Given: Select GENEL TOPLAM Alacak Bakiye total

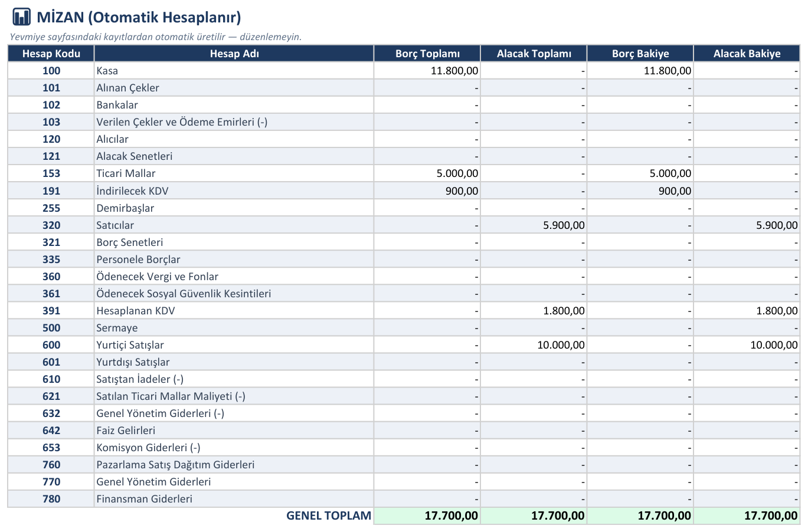Looking at the screenshot, I should point(747,516).
